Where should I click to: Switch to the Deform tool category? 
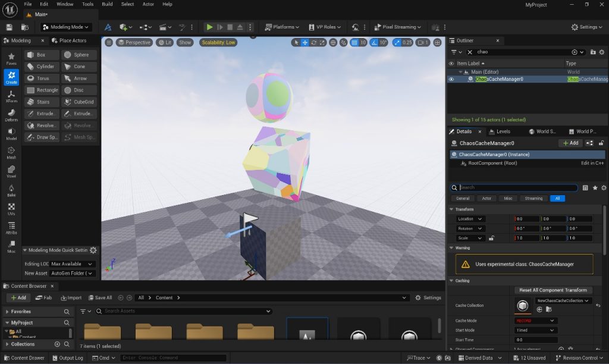pyautogui.click(x=11, y=115)
